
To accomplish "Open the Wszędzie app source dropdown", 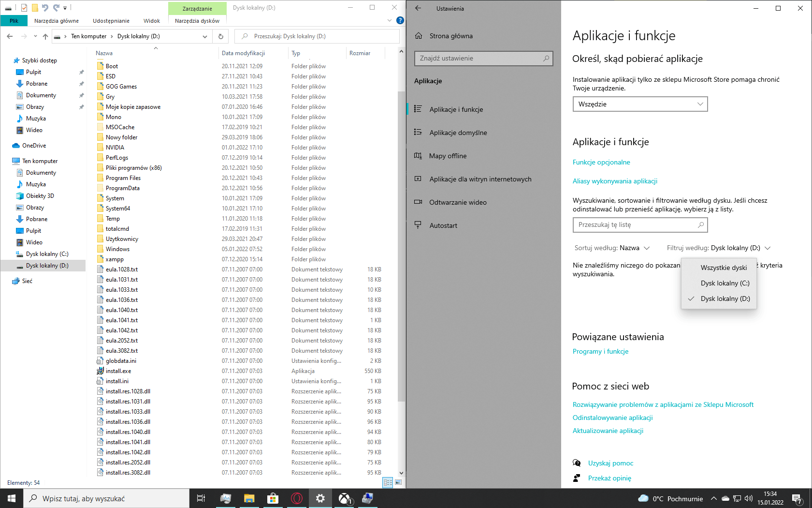I will pyautogui.click(x=640, y=104).
